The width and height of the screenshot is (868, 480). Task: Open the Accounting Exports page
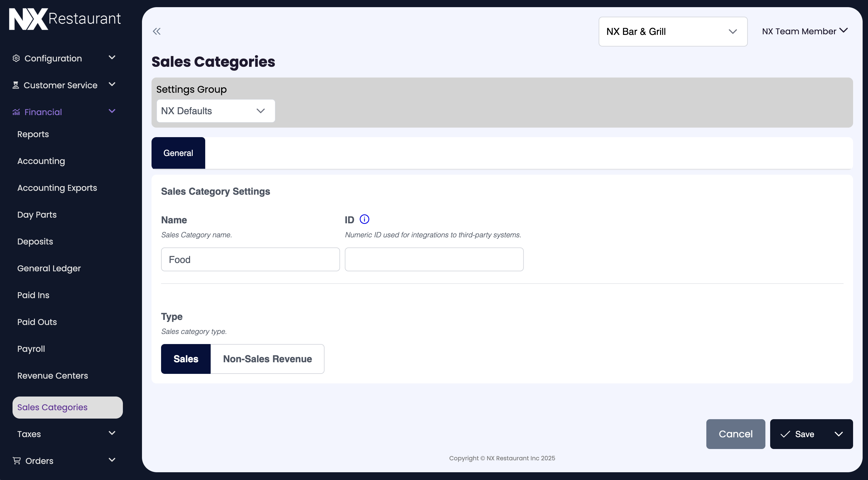tap(57, 188)
